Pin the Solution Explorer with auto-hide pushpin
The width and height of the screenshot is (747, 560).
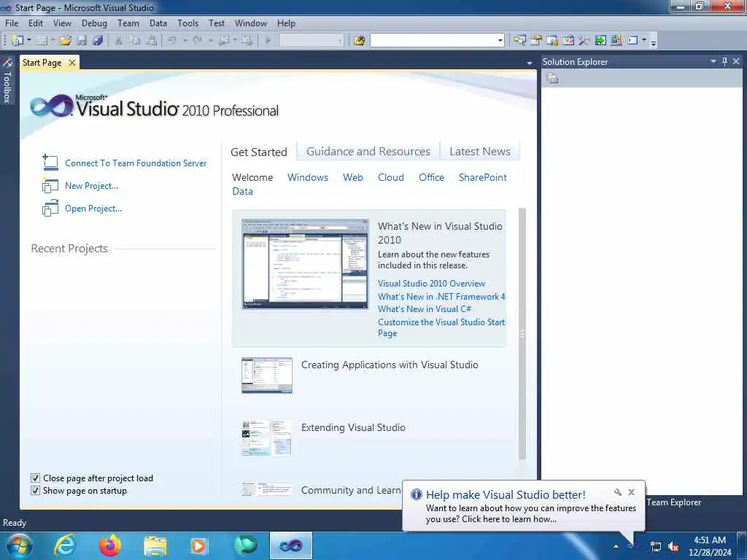(724, 61)
